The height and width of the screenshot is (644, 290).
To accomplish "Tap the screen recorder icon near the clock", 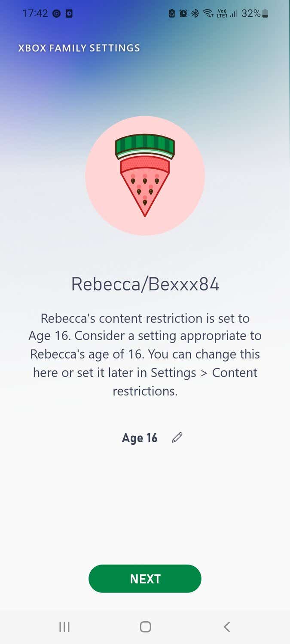I will pyautogui.click(x=70, y=13).
